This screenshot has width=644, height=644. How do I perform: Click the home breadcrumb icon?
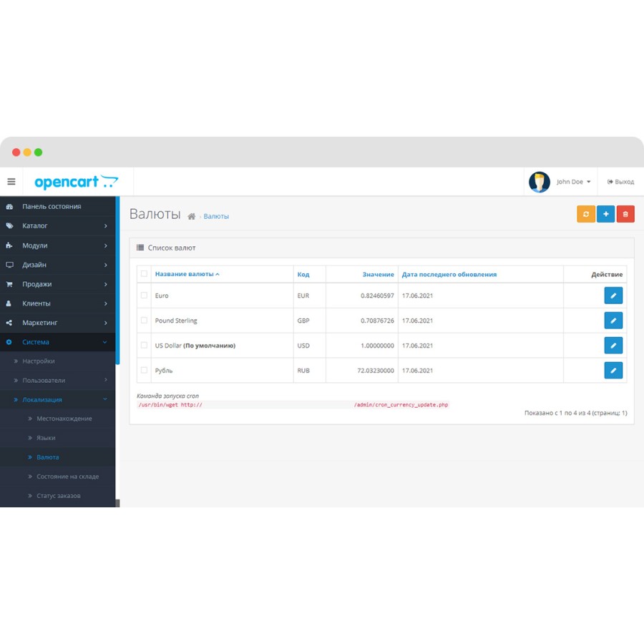pos(191,216)
